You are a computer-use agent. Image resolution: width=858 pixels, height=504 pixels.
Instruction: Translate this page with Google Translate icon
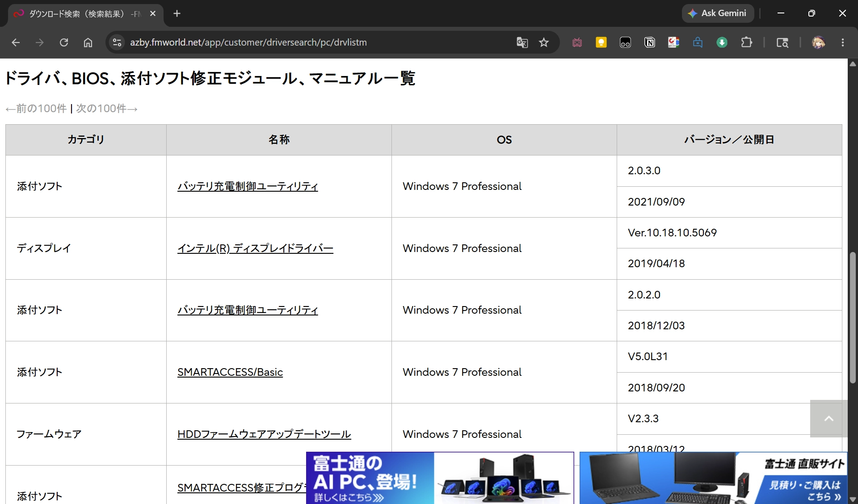522,42
